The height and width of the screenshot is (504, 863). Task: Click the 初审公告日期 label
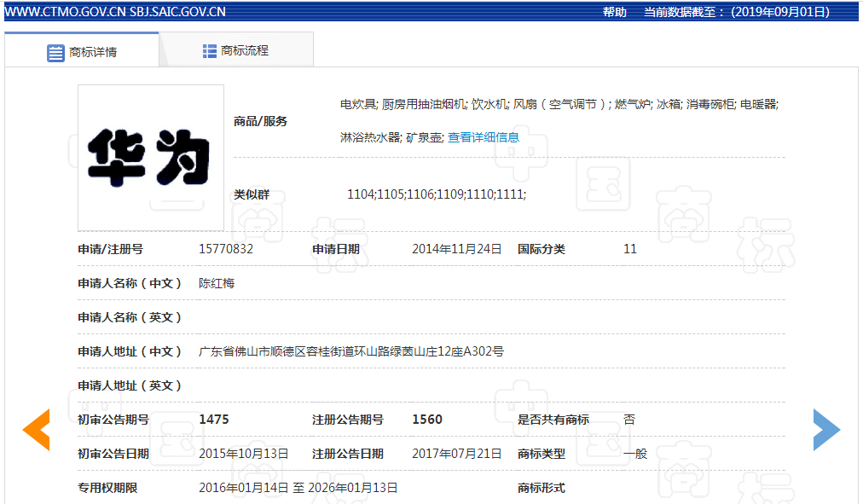[113, 454]
